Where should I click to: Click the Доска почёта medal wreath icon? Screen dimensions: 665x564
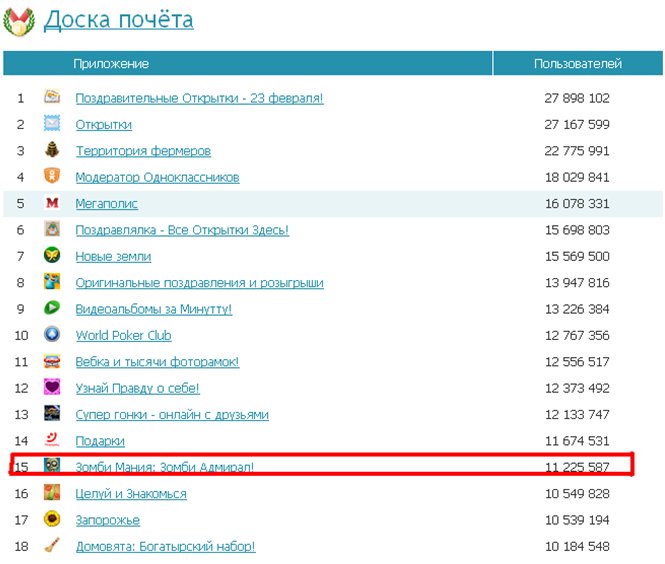19,22
